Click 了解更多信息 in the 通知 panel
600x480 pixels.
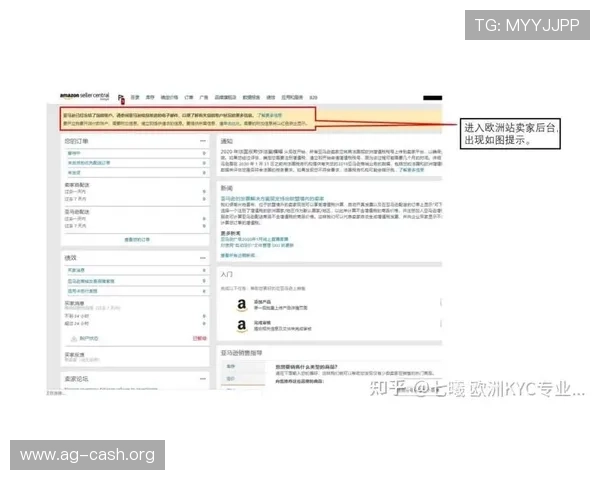click(411, 170)
